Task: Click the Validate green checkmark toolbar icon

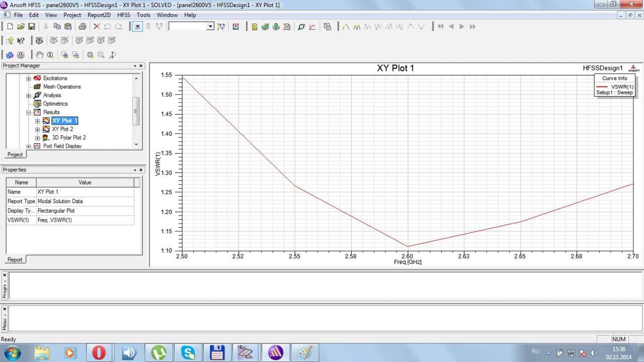Action: pos(265,27)
